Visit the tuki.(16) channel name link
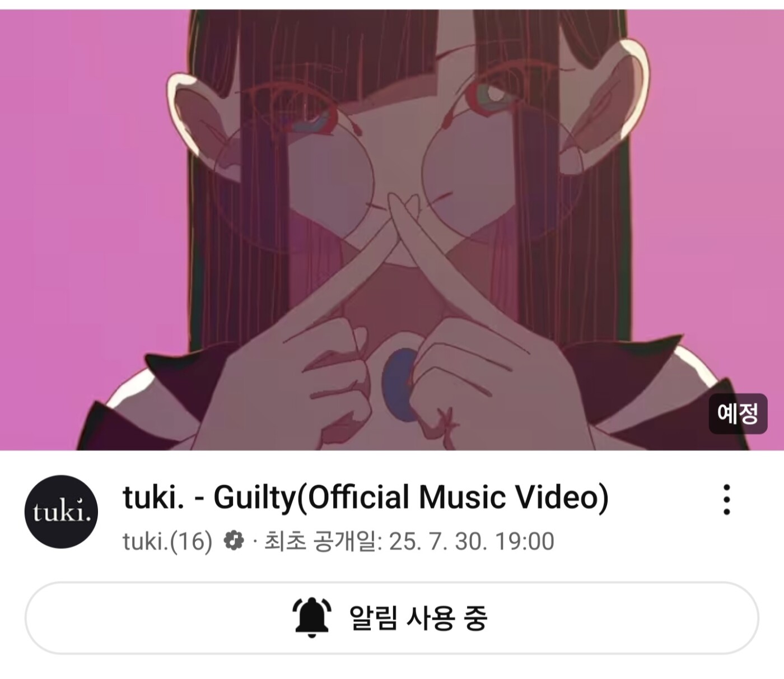The image size is (784, 679). point(167,541)
